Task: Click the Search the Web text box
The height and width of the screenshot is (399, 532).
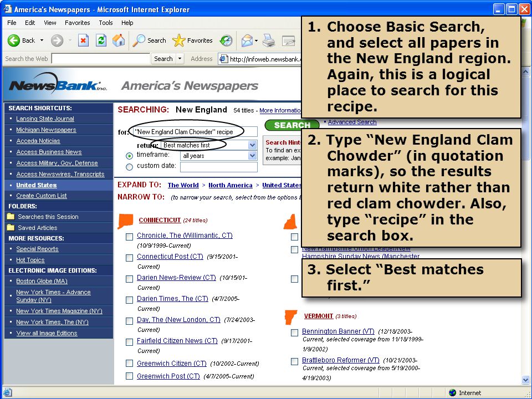Action: pyautogui.click(x=101, y=59)
